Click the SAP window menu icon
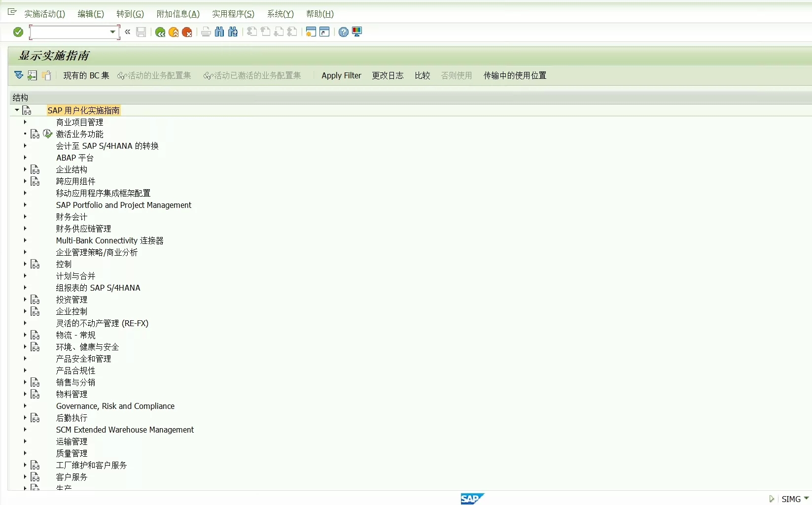The image size is (812, 505). tap(12, 12)
